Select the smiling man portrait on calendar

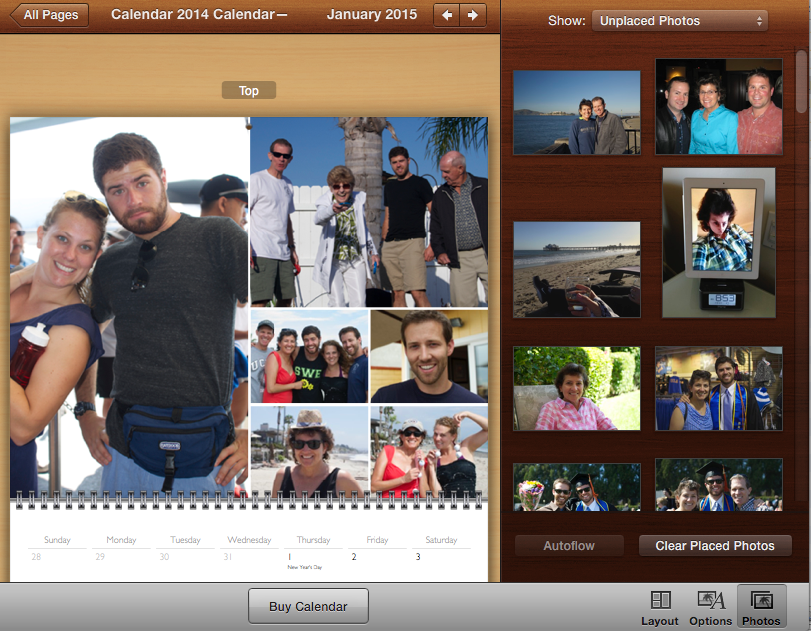pyautogui.click(x=429, y=356)
